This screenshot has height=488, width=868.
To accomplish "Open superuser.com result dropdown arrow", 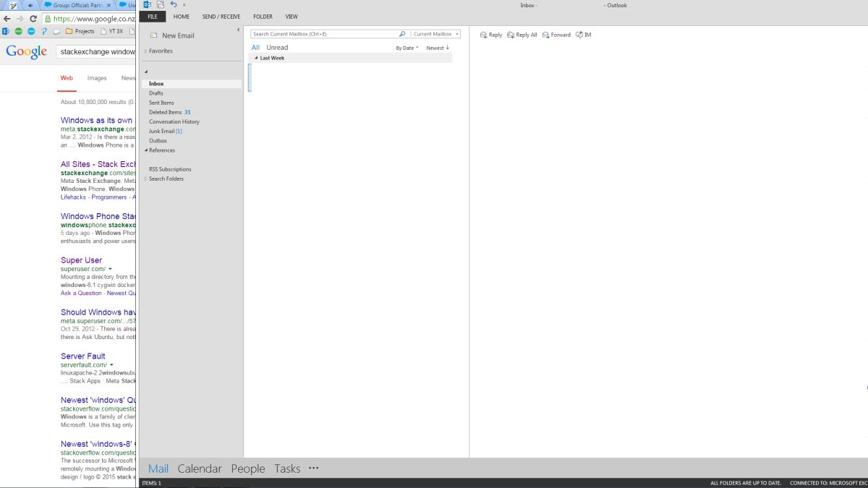I will [x=110, y=270].
